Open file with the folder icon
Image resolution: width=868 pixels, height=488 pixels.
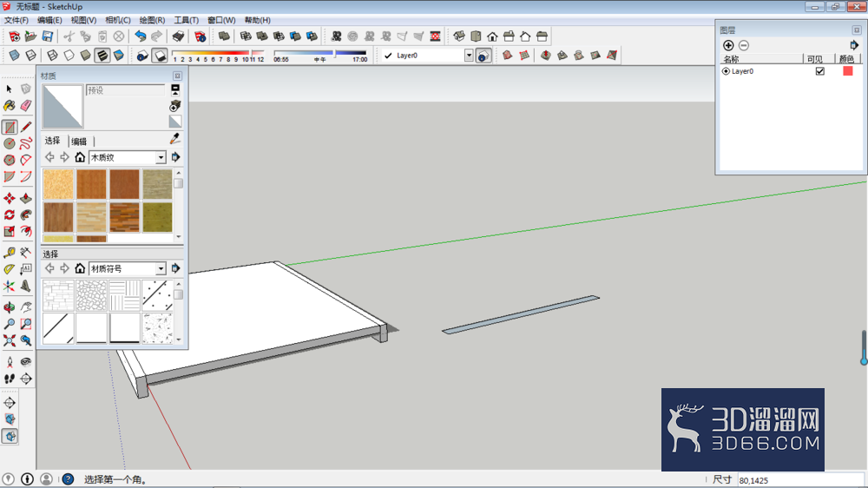pos(31,36)
